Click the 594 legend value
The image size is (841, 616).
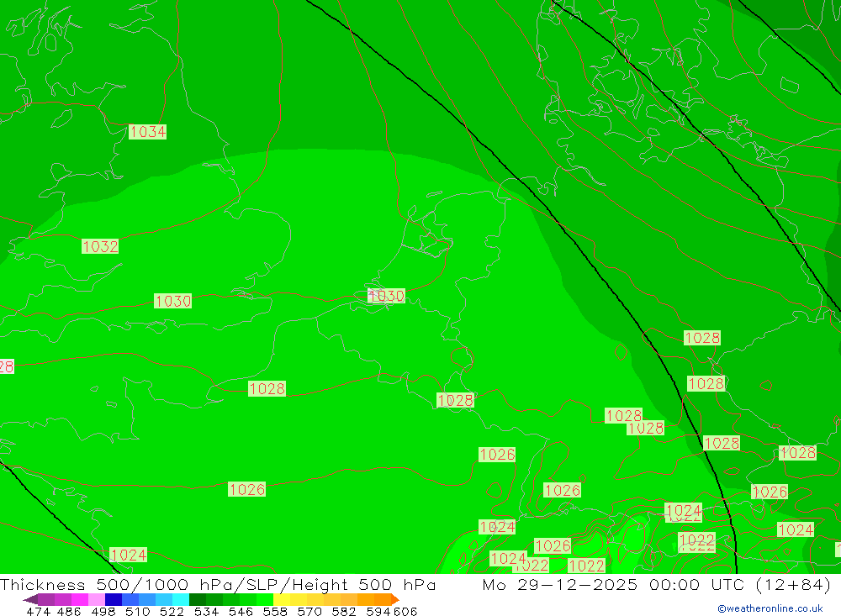[378, 611]
